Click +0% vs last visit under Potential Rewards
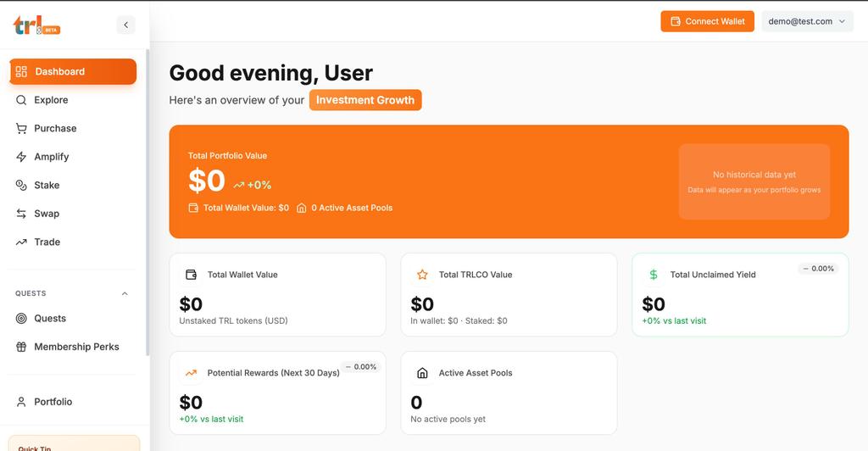 pos(211,420)
